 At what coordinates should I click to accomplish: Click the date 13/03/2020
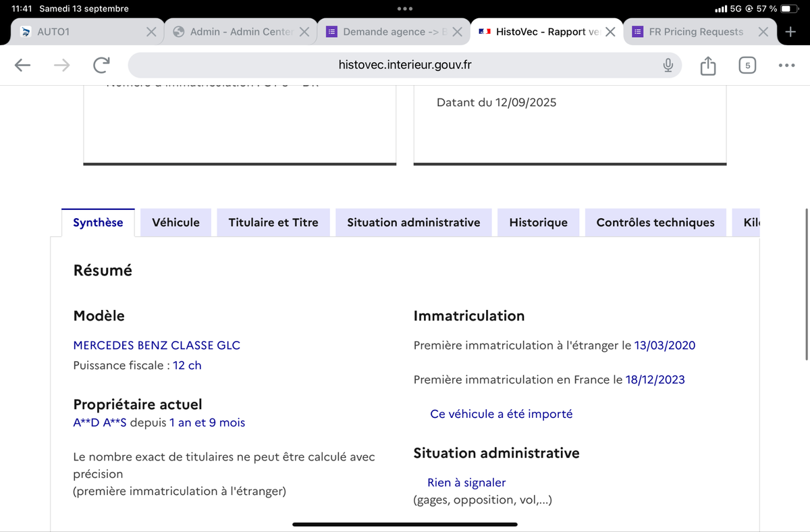(x=665, y=345)
